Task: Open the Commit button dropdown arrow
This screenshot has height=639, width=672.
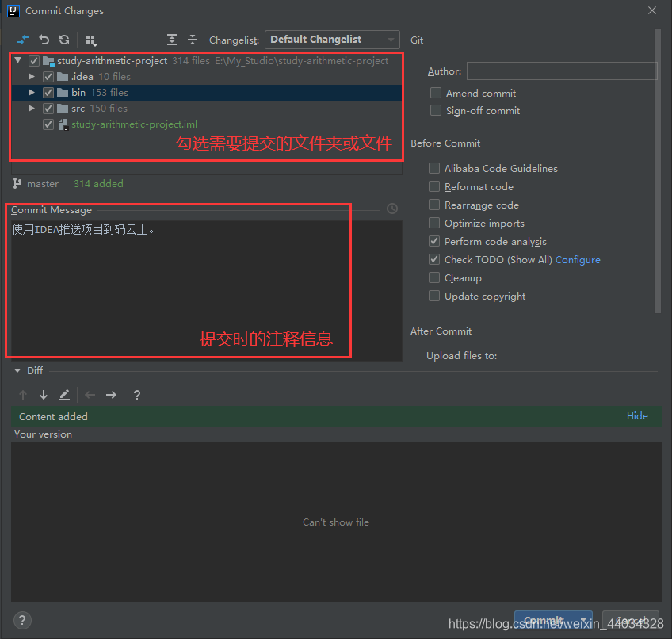Action: 584,620
